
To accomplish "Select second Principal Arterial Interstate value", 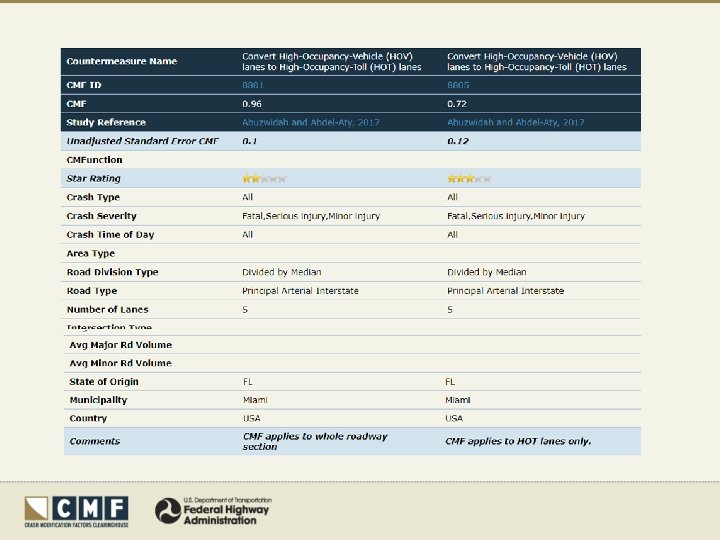I will 506,291.
